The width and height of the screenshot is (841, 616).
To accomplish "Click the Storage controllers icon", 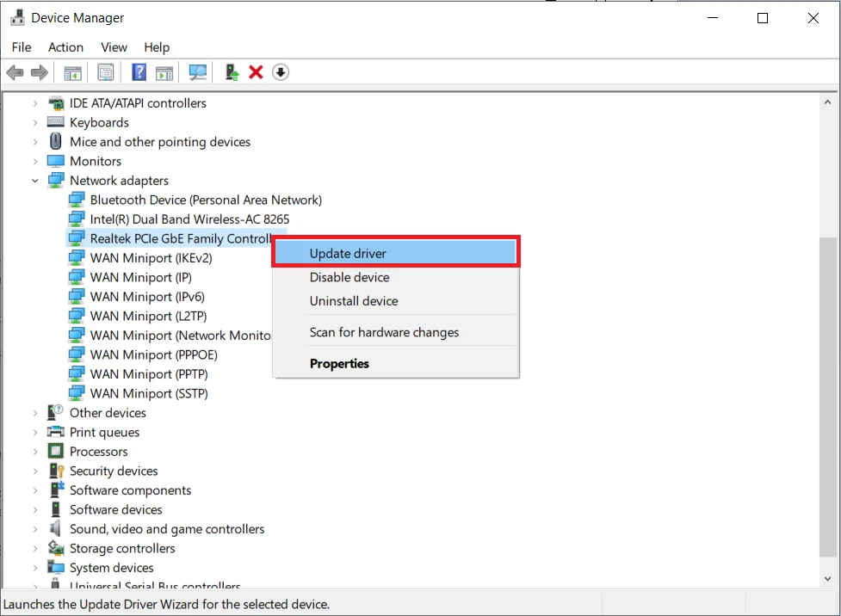I will [56, 548].
